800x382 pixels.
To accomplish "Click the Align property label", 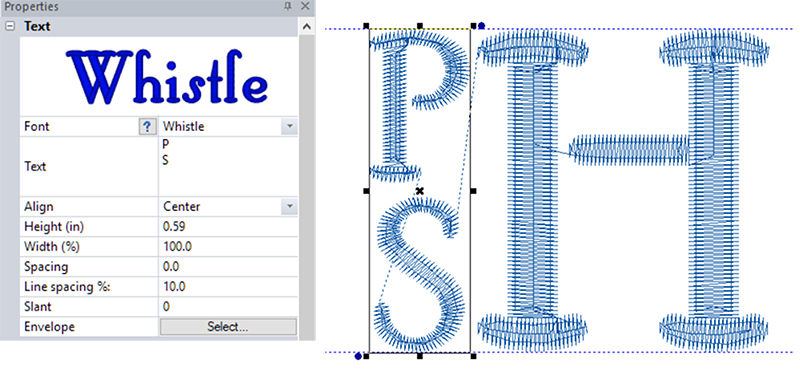I will click(39, 207).
